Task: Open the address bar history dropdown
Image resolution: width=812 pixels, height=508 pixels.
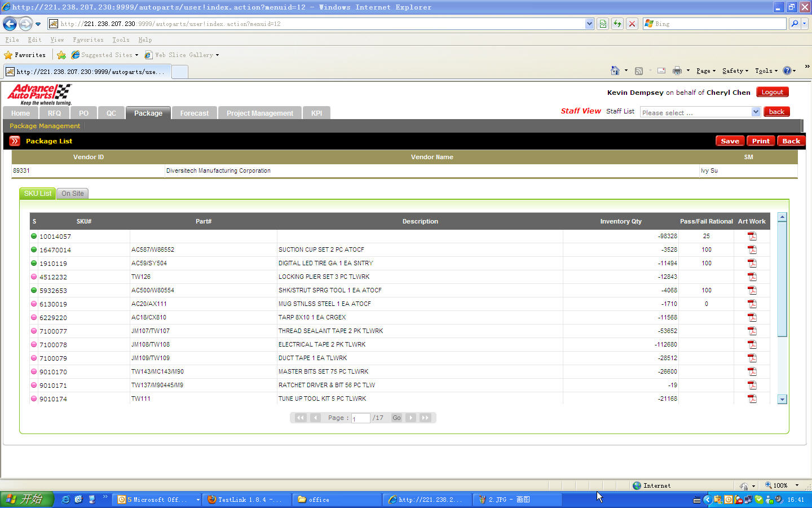Action: [589, 24]
